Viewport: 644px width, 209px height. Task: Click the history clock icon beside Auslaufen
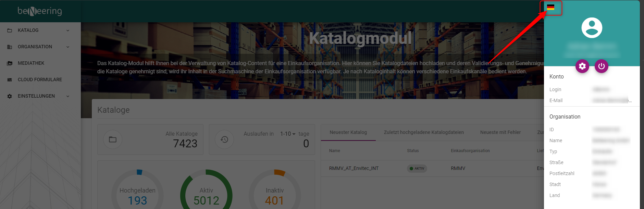[x=224, y=139]
